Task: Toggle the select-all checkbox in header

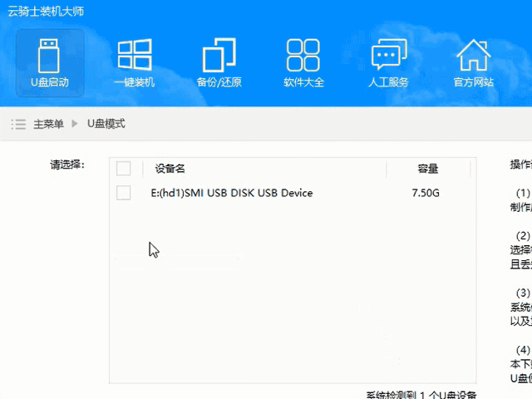Action: (x=124, y=168)
